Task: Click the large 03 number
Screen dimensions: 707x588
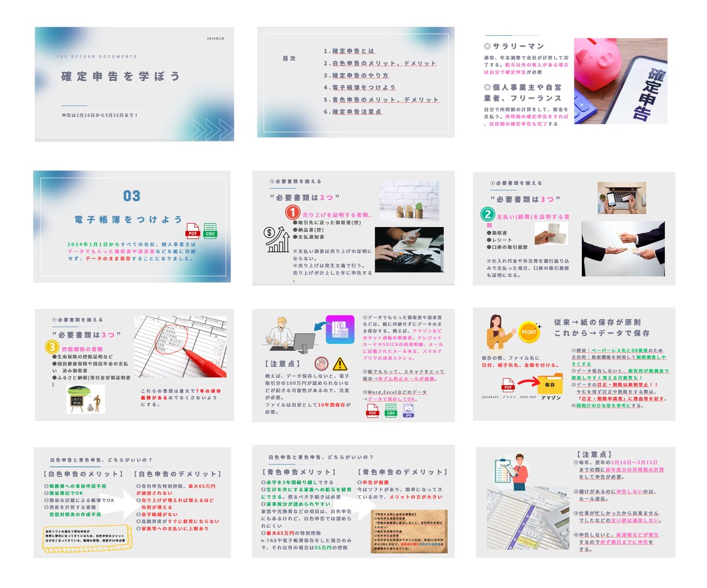Action: [x=132, y=196]
